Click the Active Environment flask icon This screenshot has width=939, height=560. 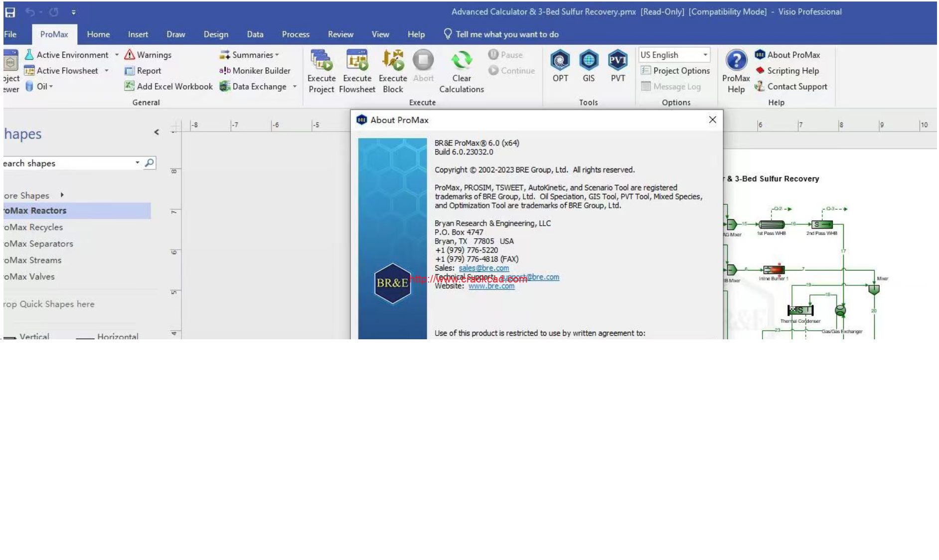pyautogui.click(x=29, y=55)
